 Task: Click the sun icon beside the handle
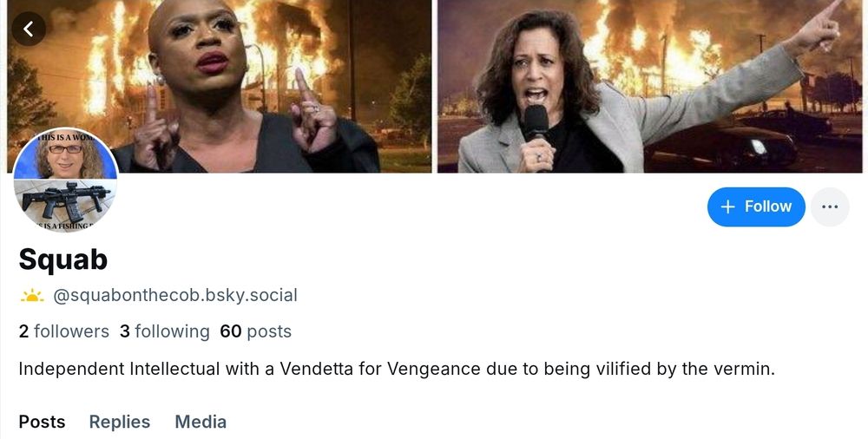click(x=32, y=296)
